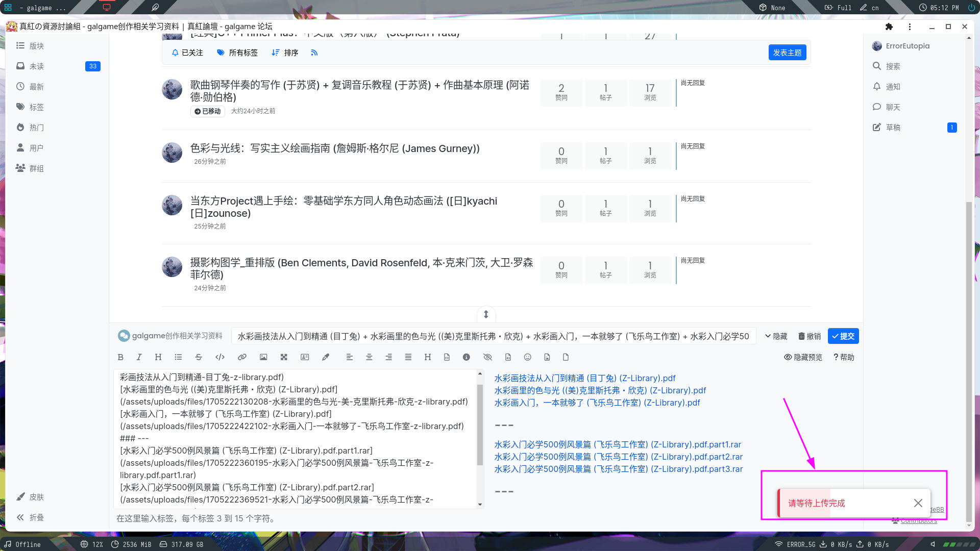Toggle the 已关注 watch state

point(187,53)
